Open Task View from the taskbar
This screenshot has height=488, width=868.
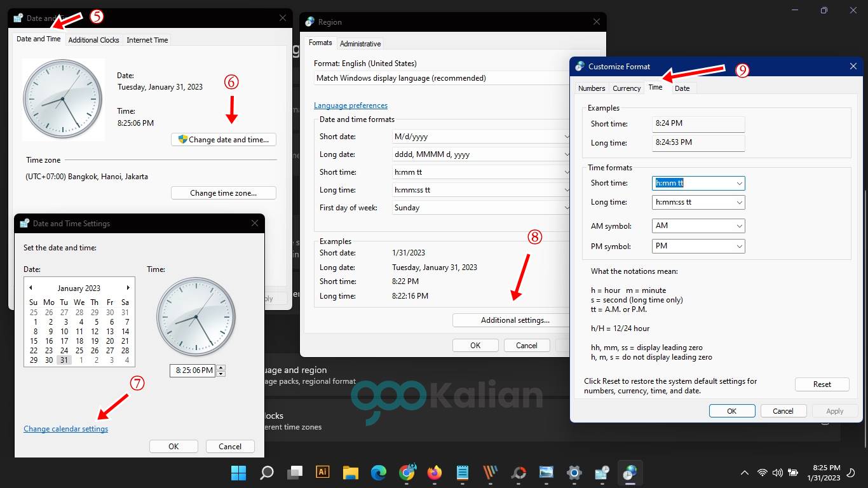click(295, 473)
